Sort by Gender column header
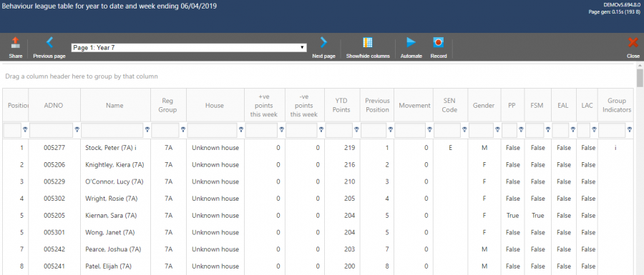This screenshot has width=644, height=275. coord(484,105)
